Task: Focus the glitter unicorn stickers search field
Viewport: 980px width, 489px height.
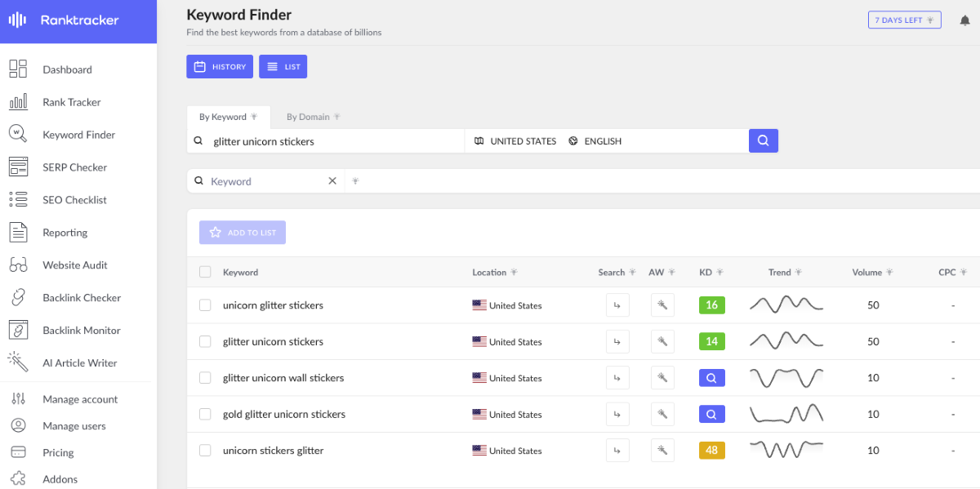Action: tap(326, 140)
